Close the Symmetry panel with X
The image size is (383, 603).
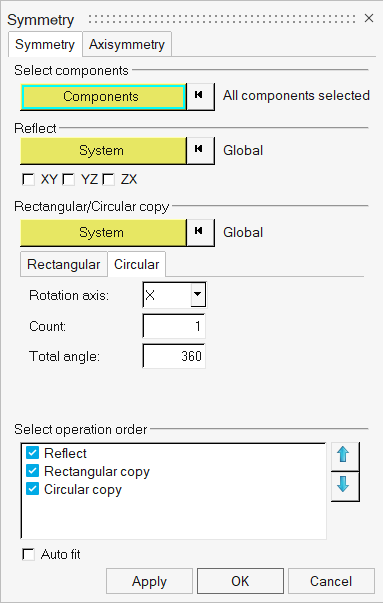click(x=369, y=18)
